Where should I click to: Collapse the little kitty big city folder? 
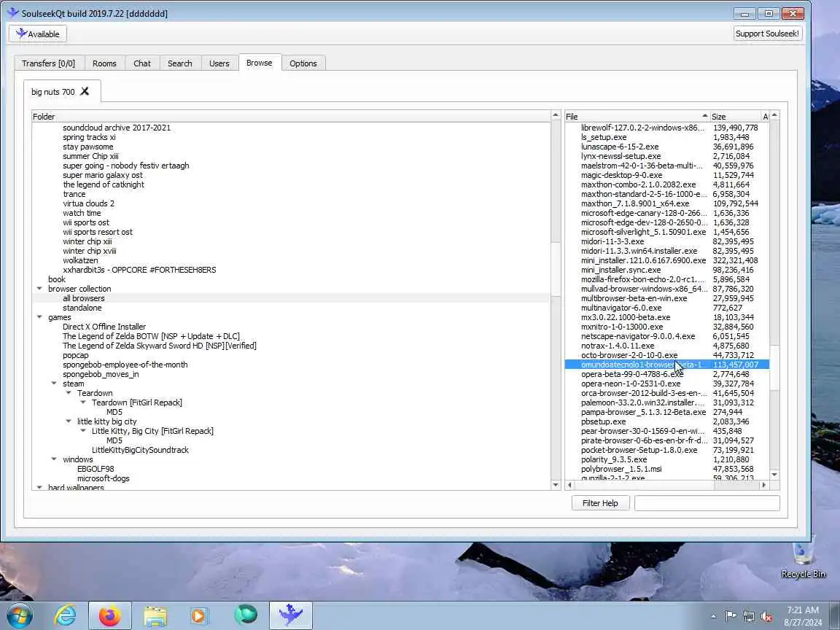pyautogui.click(x=69, y=421)
